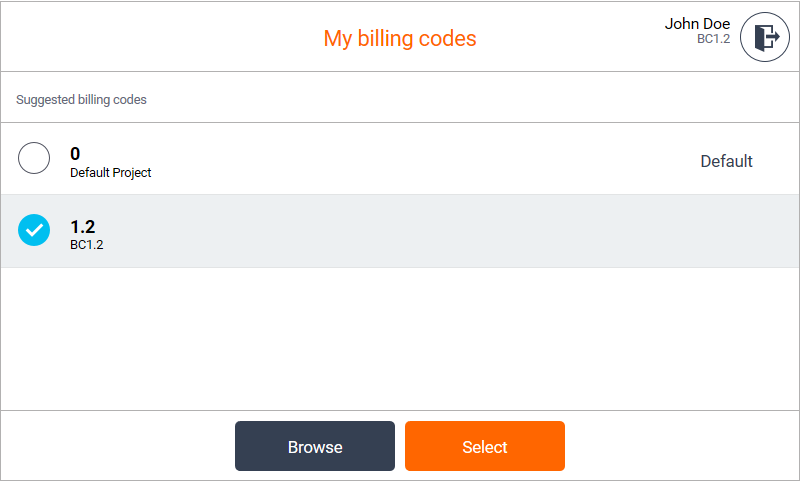Click the header space left of the title
Screen dimensions: 802x483
coord(150,38)
